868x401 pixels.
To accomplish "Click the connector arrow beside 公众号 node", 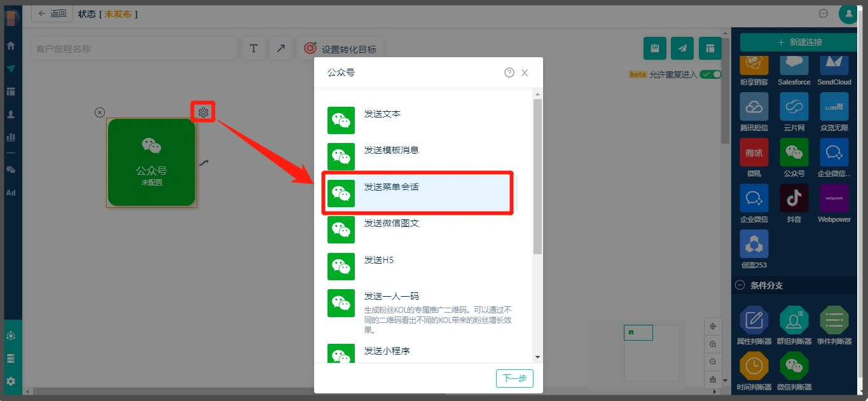I will tap(203, 163).
